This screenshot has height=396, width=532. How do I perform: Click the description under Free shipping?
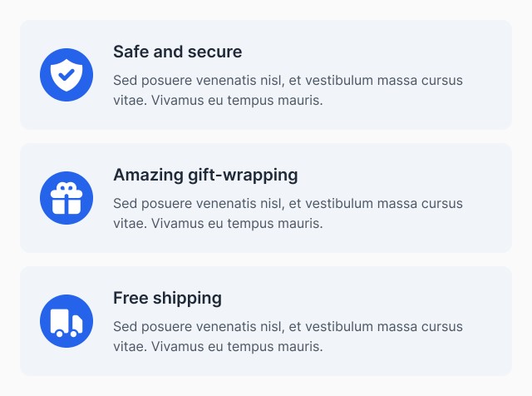(x=288, y=337)
